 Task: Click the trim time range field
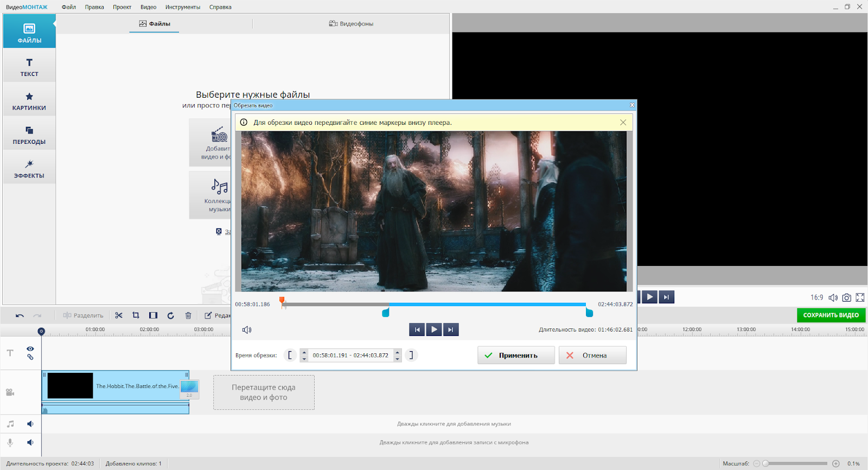[x=350, y=355]
